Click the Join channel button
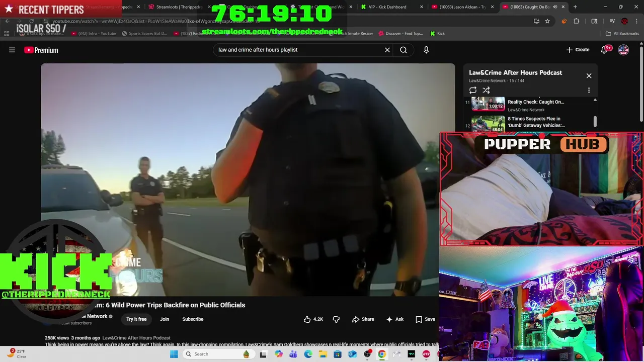Viewport: 644px width, 362px height. [x=165, y=319]
